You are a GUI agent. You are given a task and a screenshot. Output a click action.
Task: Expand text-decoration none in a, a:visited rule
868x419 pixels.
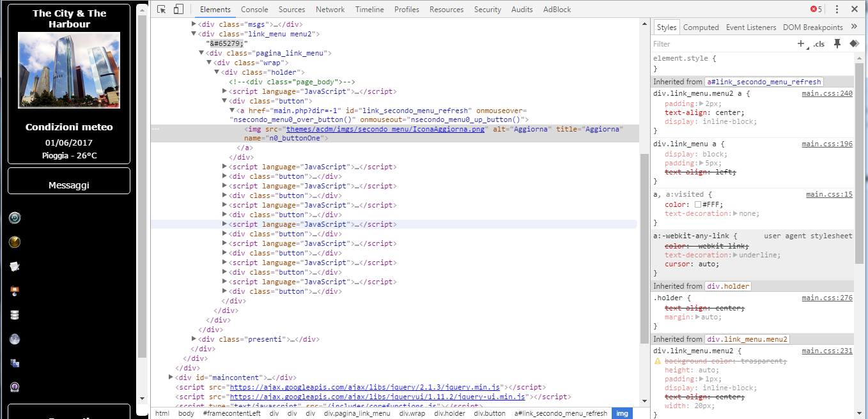tap(736, 213)
